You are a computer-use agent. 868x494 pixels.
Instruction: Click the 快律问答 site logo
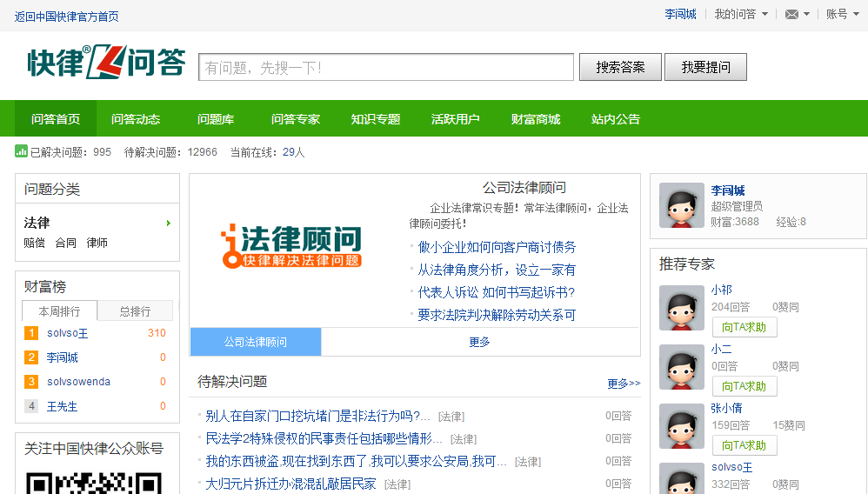point(106,63)
